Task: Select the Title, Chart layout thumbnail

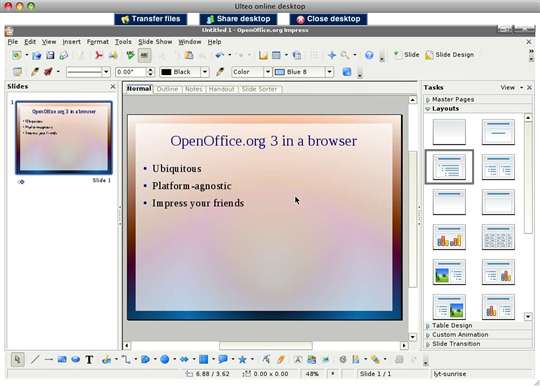Action: click(x=449, y=237)
